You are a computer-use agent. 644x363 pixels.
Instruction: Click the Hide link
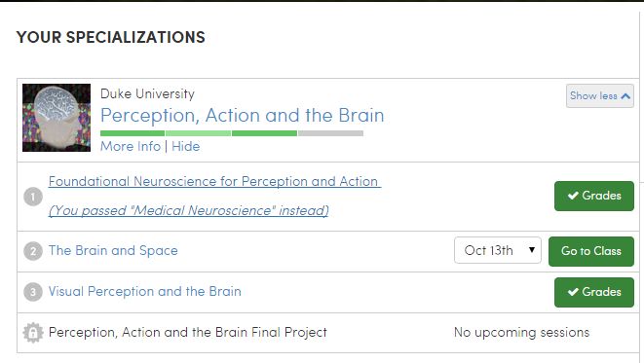pyautogui.click(x=186, y=146)
